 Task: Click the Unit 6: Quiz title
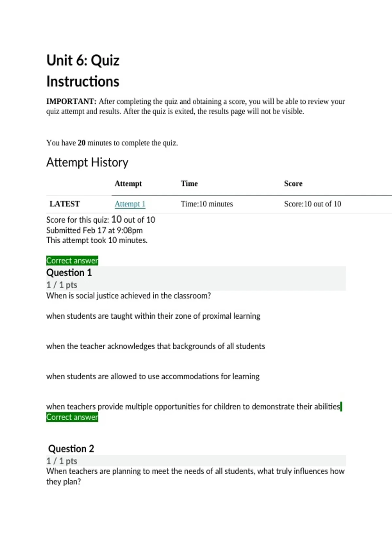tap(83, 61)
